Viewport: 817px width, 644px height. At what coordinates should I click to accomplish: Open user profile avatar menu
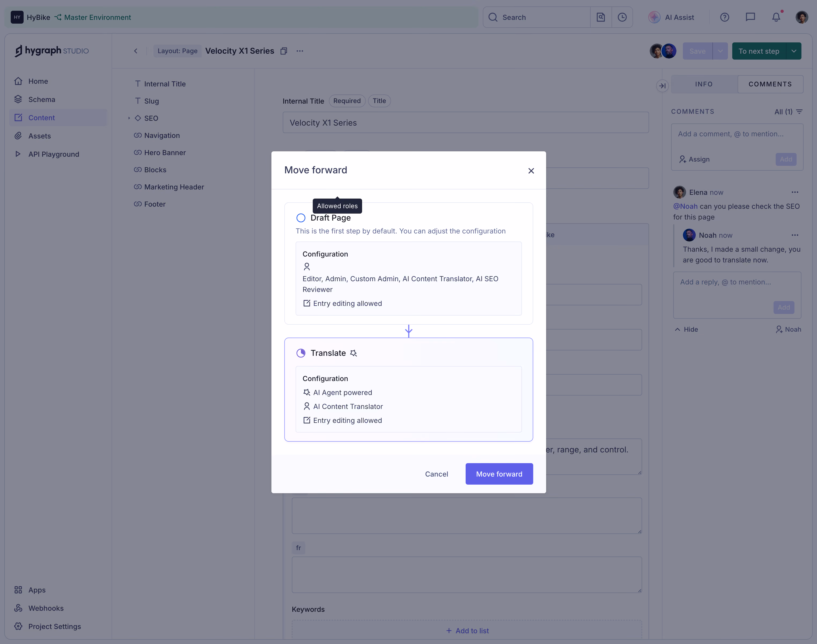[801, 17]
